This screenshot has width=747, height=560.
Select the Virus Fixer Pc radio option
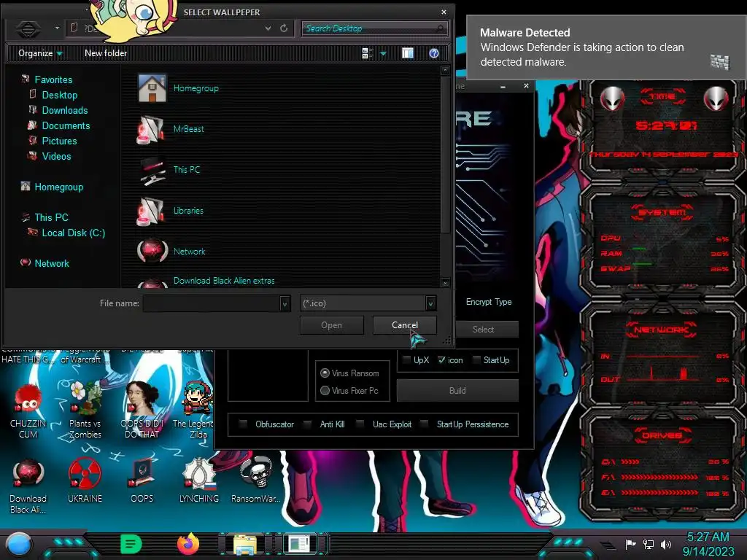[325, 391]
